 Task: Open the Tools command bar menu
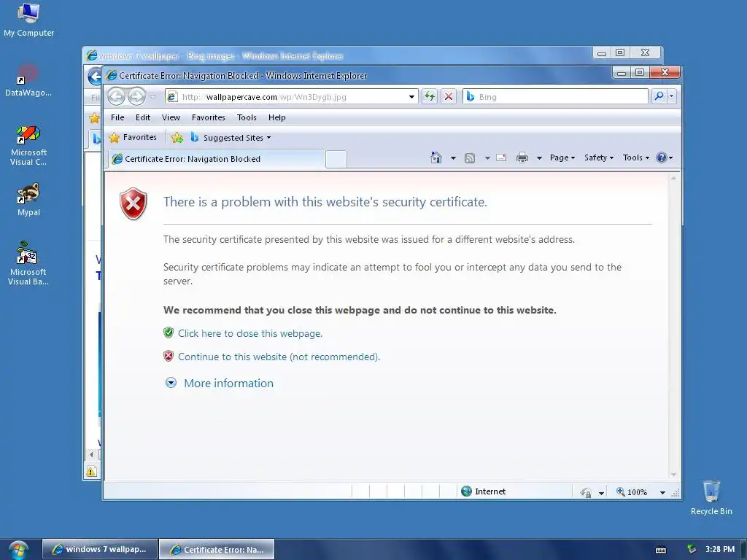pos(635,157)
